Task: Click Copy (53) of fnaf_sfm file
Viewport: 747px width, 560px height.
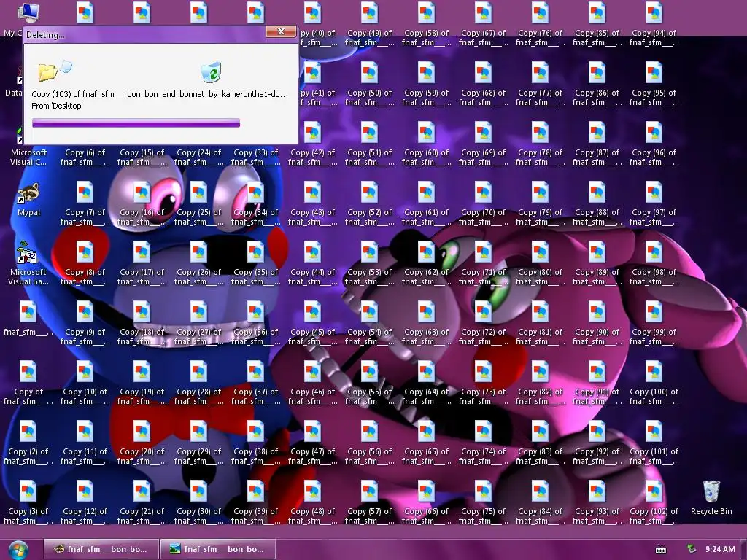Action: [x=369, y=263]
